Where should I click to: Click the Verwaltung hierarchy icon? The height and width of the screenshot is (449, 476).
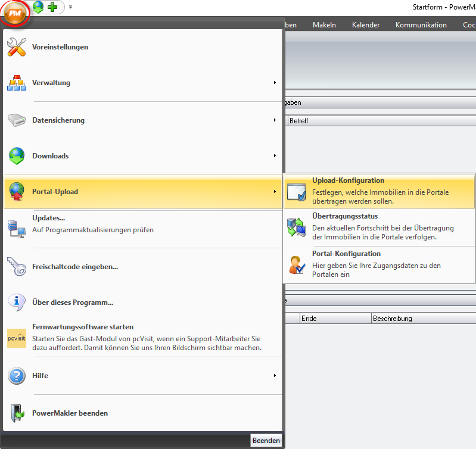coord(17,83)
